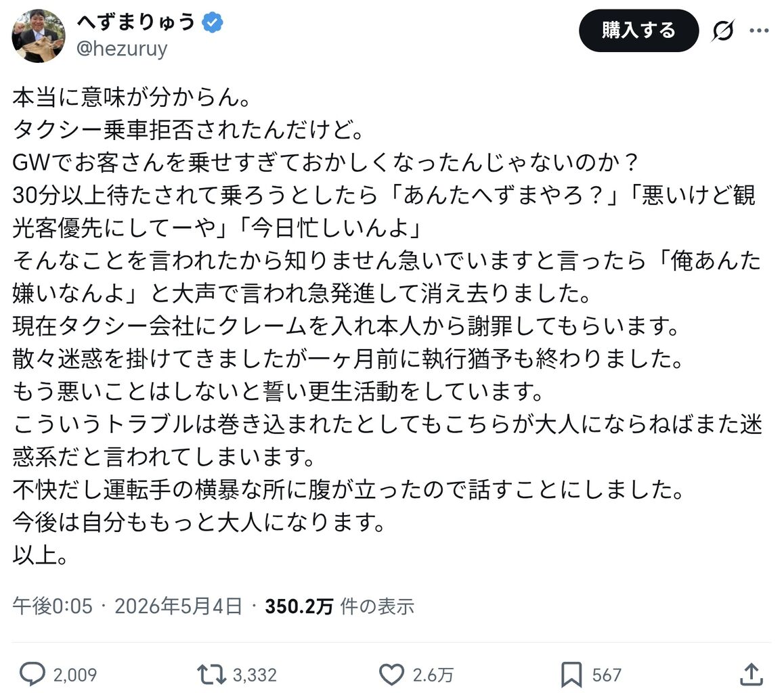Click the 2.6万 likes count
Viewport: 784px width, 693px height.
tap(433, 675)
